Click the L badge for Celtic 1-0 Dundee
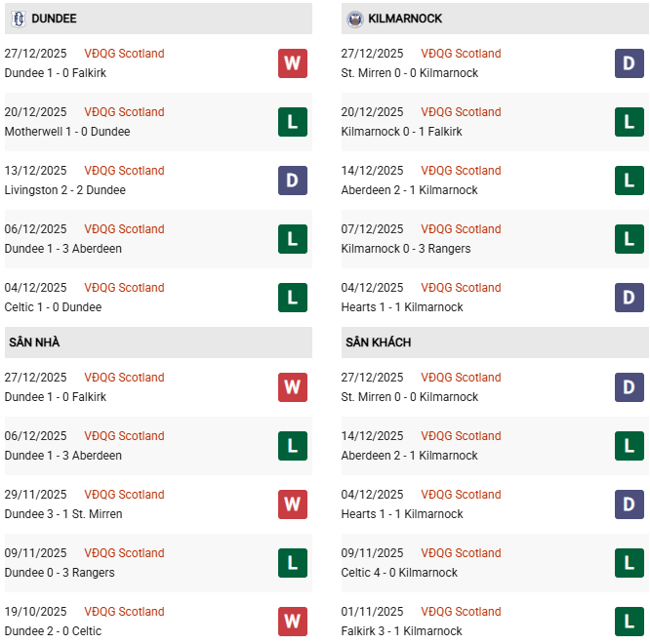 pos(293,298)
